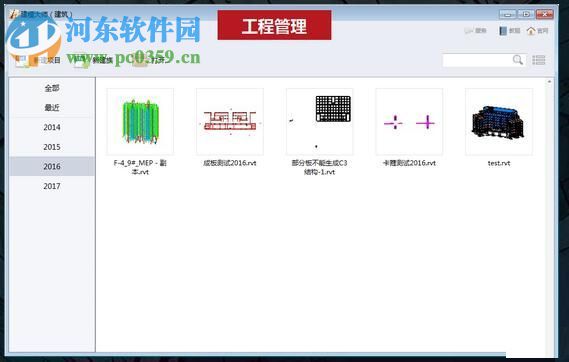Viewport: 569px width, 362px height.
Task: Close the project management window
Action: coord(544,15)
